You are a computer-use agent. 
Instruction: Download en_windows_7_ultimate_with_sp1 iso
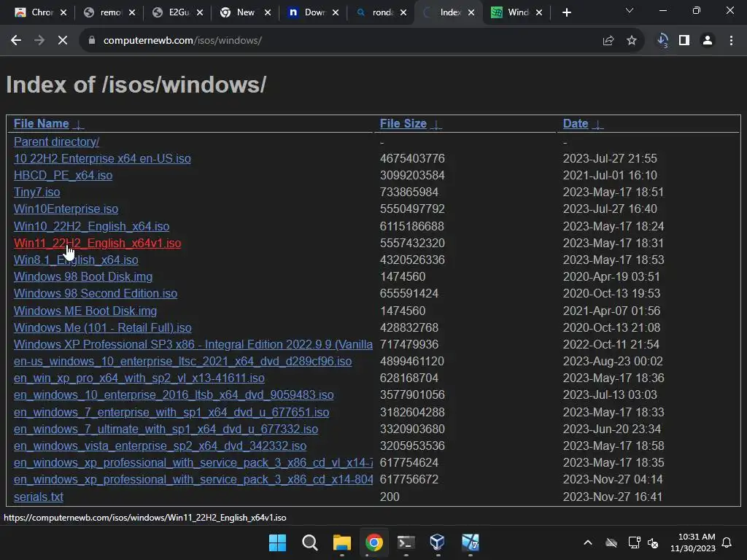click(x=166, y=429)
